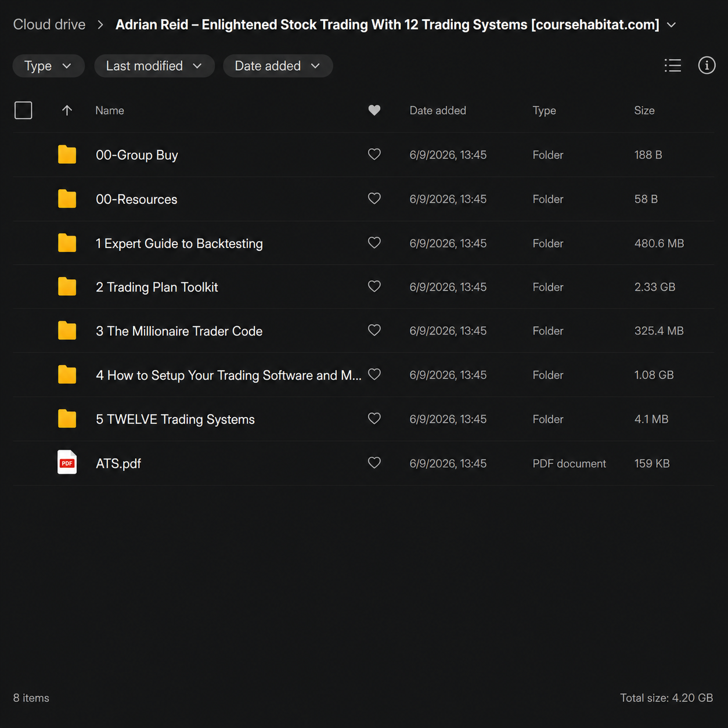Click the 159 KB size value
This screenshot has height=728, width=728.
pos(652,463)
